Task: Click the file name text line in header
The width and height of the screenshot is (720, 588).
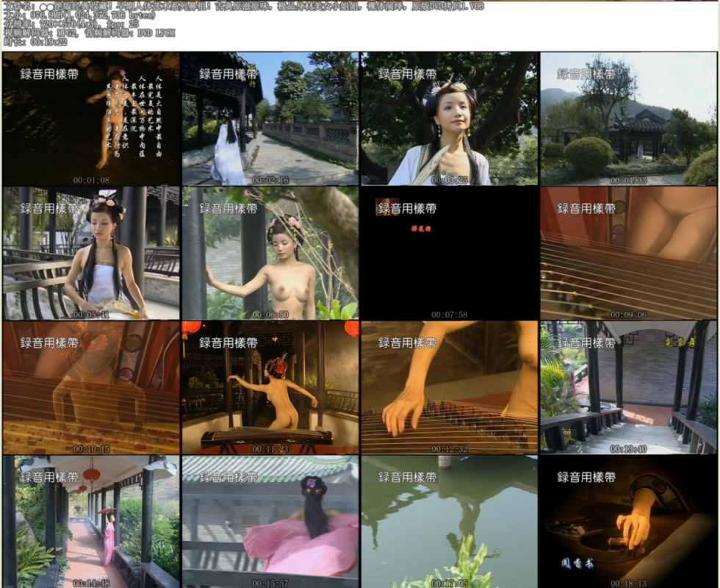Action: point(242,5)
